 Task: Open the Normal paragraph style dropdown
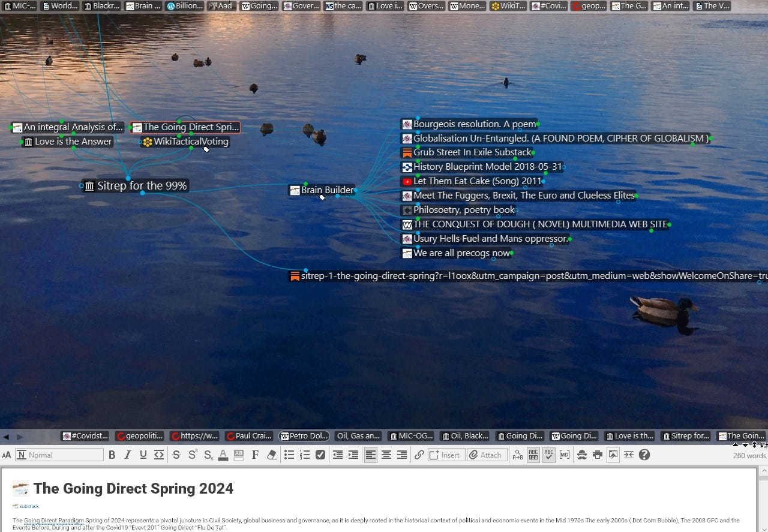[59, 455]
